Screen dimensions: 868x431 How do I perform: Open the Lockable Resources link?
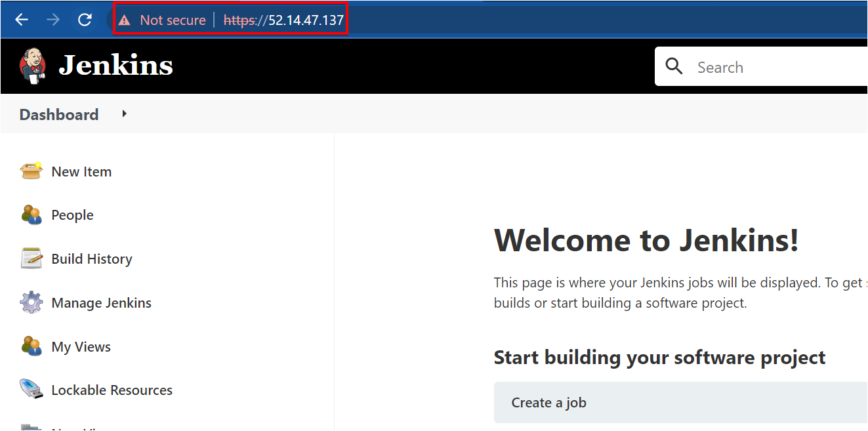pyautogui.click(x=112, y=390)
